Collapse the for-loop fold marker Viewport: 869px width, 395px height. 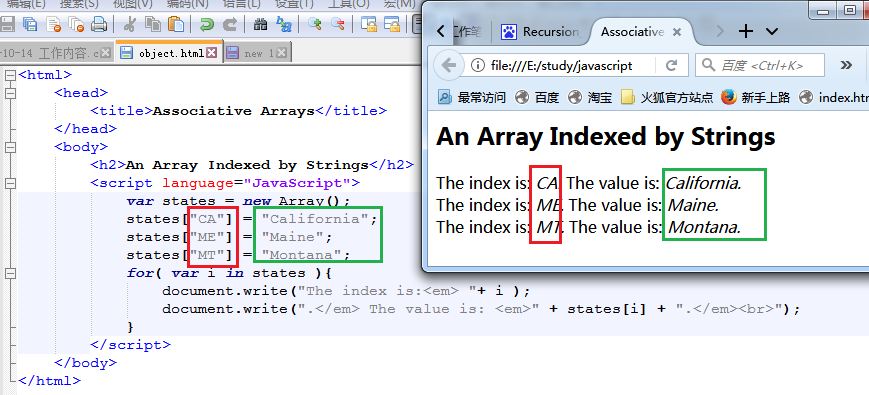click(9, 273)
